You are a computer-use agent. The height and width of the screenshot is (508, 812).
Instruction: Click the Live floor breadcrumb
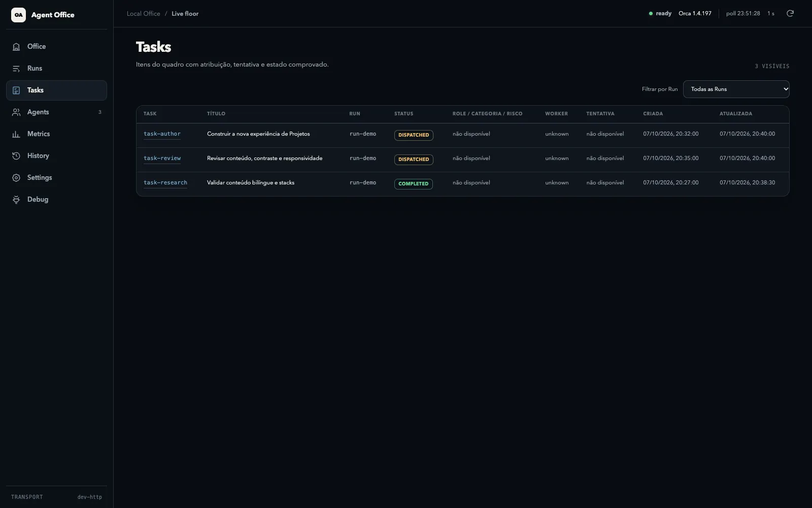185,14
